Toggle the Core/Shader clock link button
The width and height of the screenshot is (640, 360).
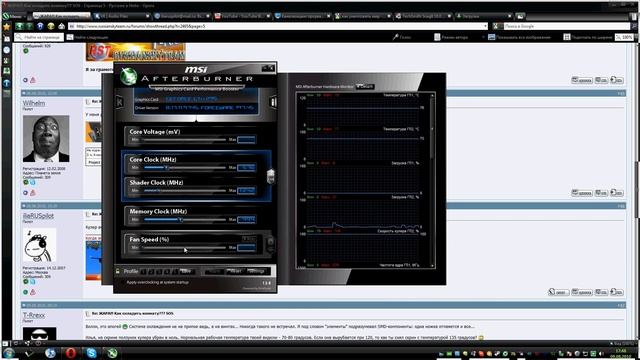coord(271,176)
